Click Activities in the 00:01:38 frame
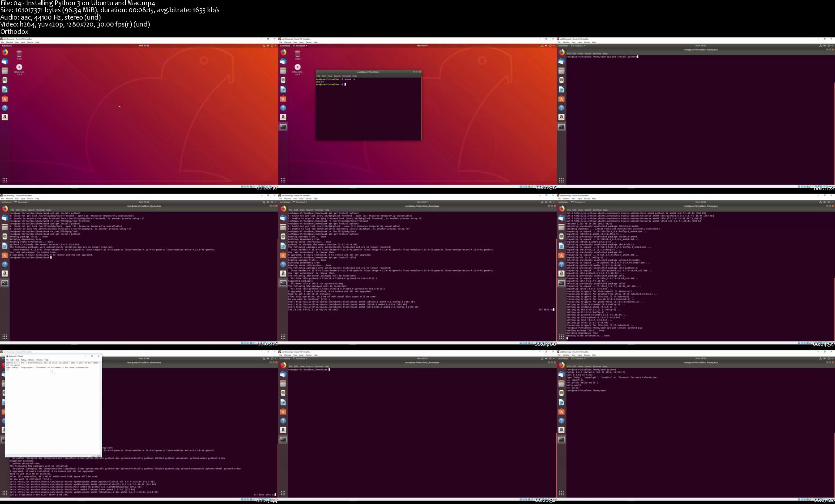 click(x=284, y=46)
